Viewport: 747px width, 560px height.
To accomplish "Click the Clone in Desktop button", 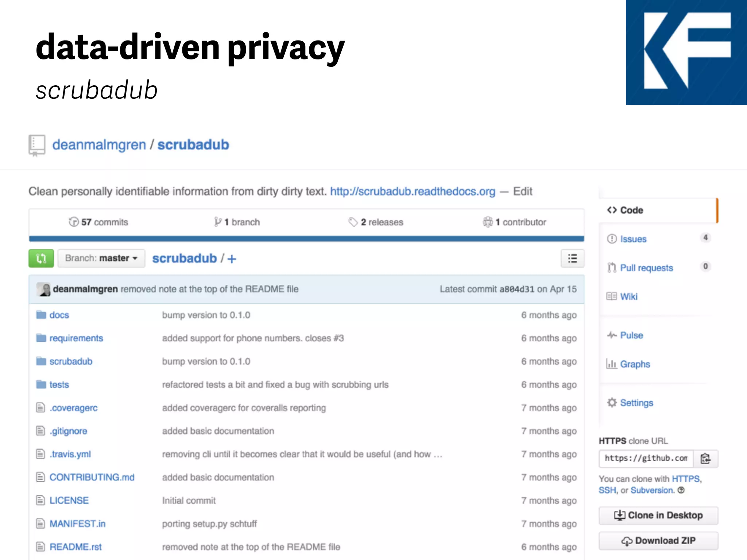I will tap(658, 516).
